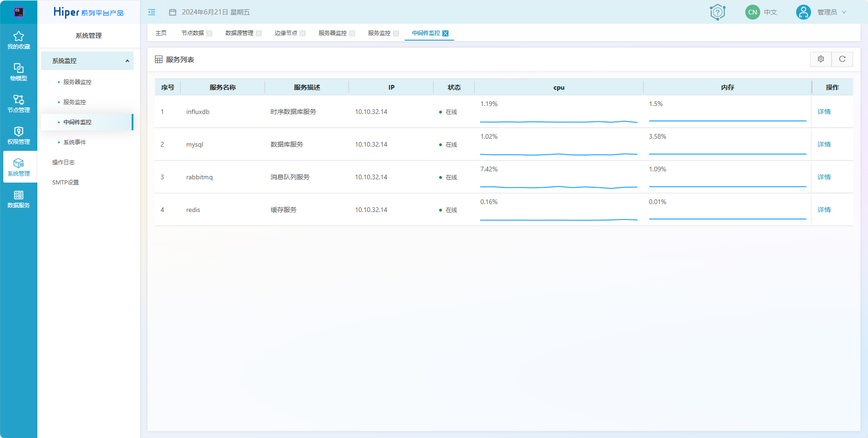Close the 服务监控 tab
Screen dimensions: 868x438
point(396,33)
